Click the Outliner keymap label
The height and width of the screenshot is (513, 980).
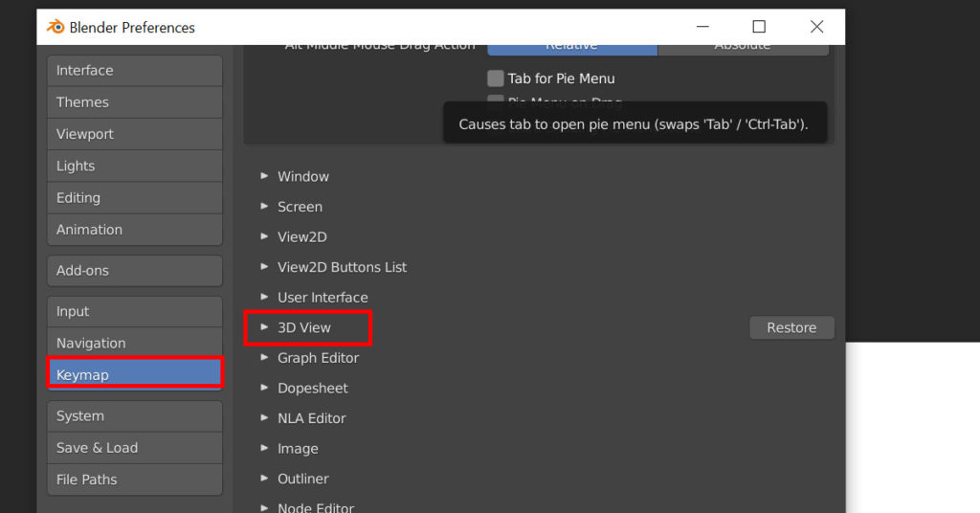(x=303, y=479)
